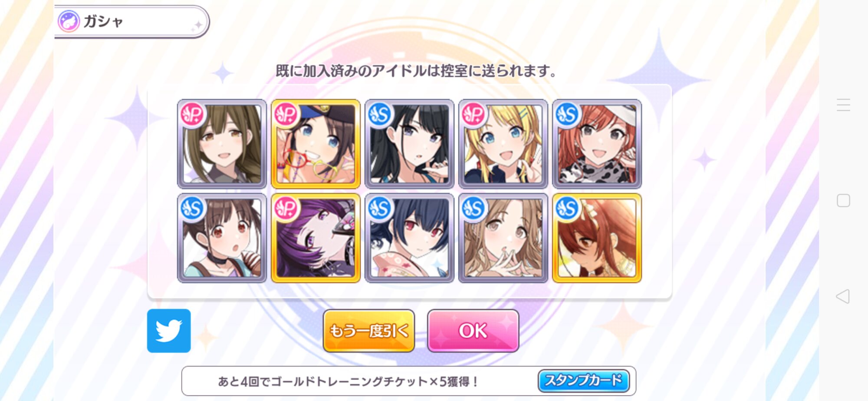Tap the gold training ticket progress bar text
The width and height of the screenshot is (868, 401).
click(348, 381)
